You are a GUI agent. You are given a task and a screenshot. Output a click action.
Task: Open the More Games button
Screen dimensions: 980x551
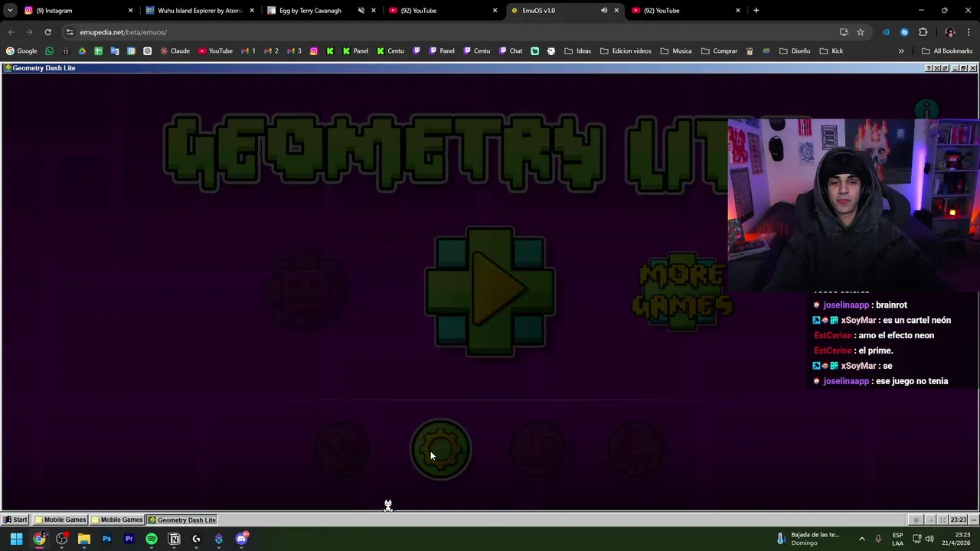pos(682,292)
